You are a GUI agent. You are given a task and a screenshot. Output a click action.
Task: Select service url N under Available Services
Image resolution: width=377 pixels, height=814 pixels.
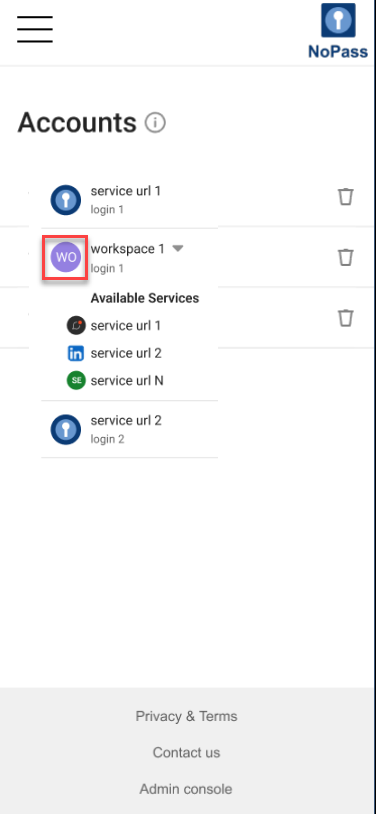127,381
